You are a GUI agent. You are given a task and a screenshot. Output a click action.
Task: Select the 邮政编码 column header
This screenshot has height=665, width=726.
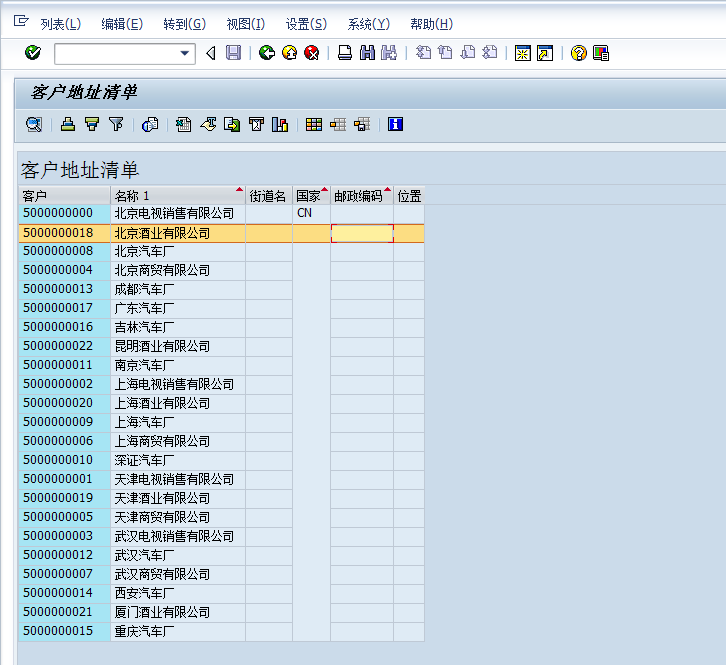[x=362, y=196]
